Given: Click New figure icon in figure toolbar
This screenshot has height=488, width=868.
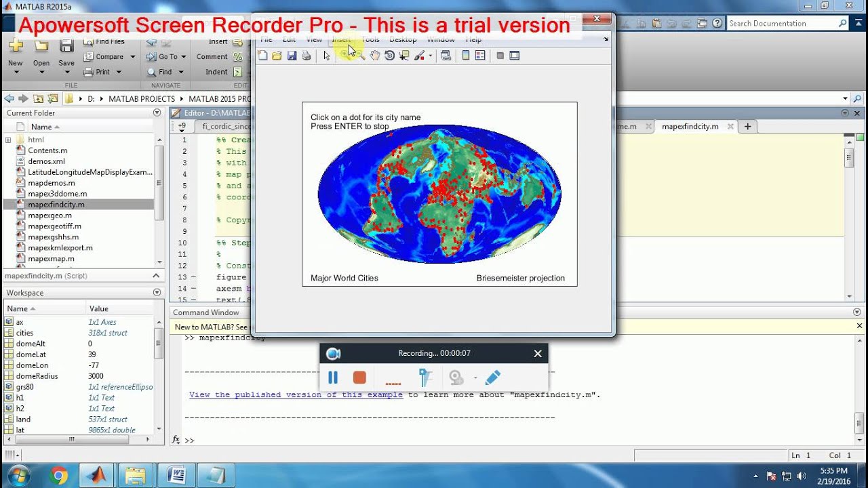Looking at the screenshot, I should pos(262,56).
